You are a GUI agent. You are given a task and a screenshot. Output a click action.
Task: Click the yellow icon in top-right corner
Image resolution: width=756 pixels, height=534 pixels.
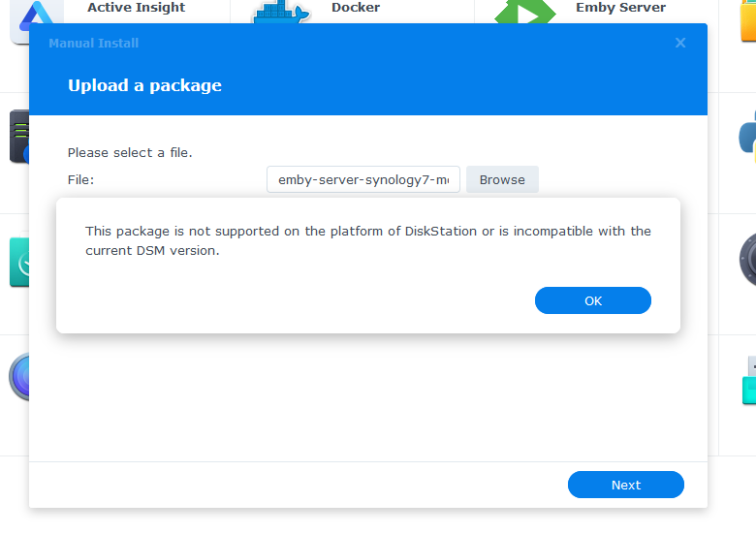click(747, 19)
